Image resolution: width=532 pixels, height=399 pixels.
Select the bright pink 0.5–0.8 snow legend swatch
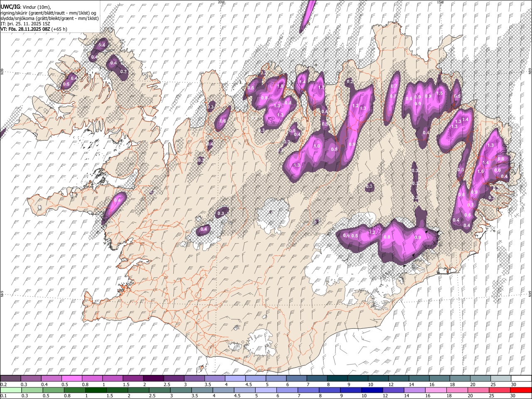(x=71, y=379)
